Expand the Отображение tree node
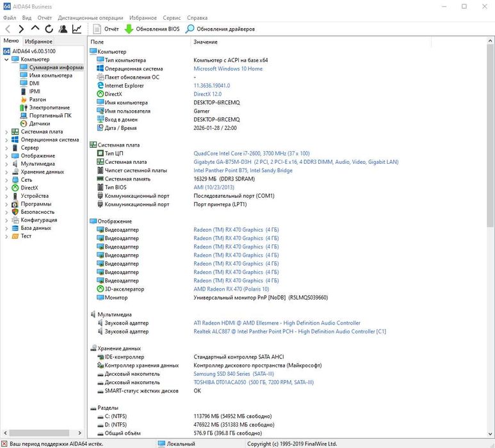495x448 pixels. click(6, 156)
